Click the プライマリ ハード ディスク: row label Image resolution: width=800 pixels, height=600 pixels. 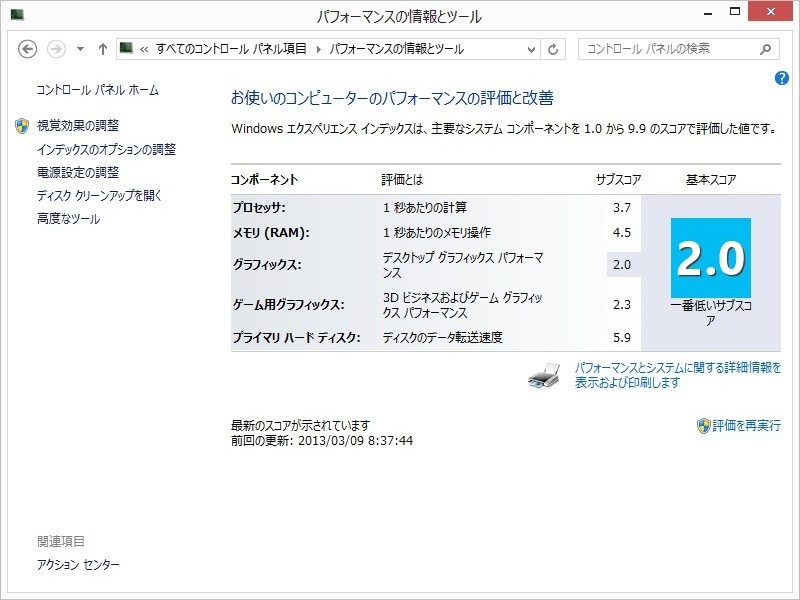(x=296, y=338)
